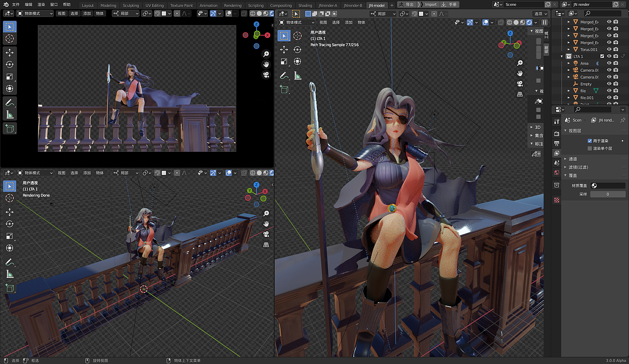
Task: Toggle X-ray in the right viewport header
Action: pyautogui.click(x=500, y=22)
